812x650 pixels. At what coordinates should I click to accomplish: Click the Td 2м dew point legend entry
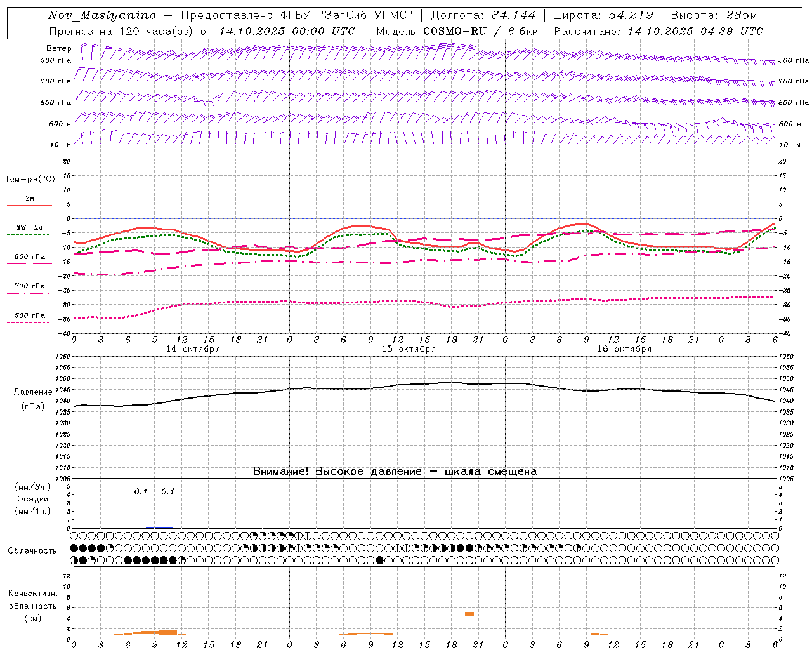(x=29, y=227)
